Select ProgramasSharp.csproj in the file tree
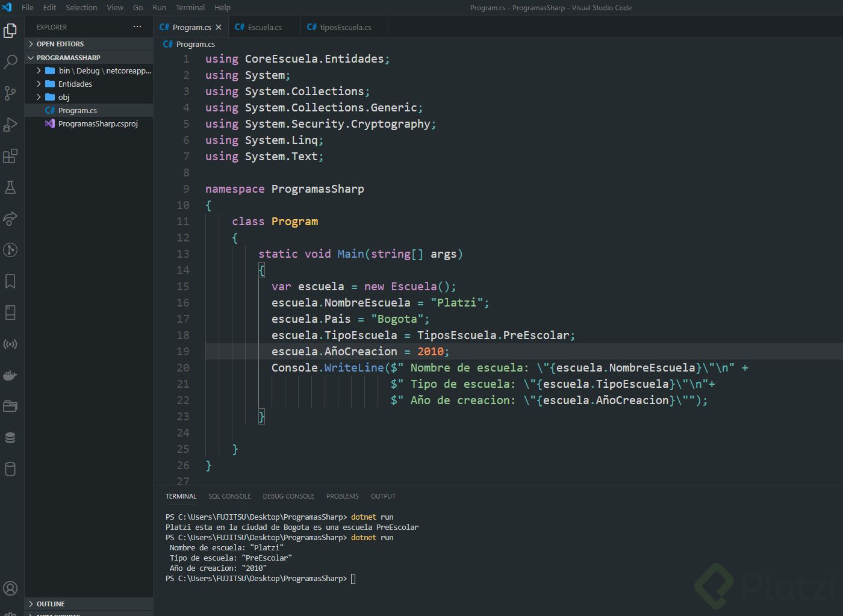This screenshot has width=843, height=616. 89,123
